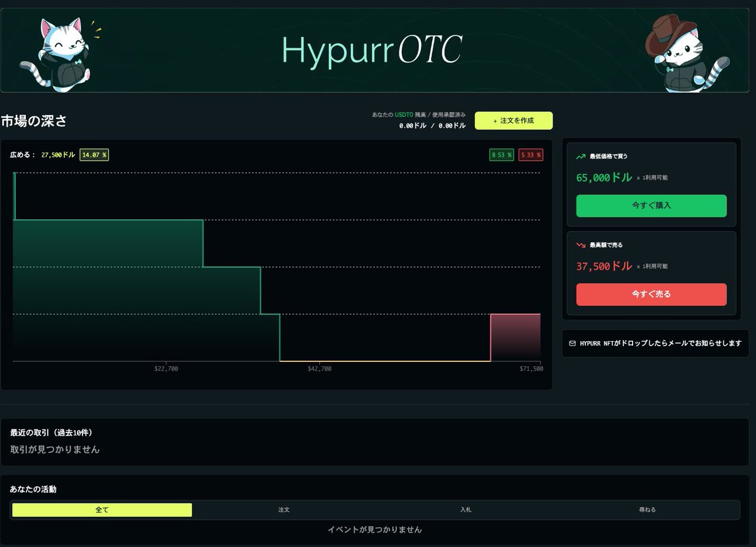Click the S 33 % red badge
This screenshot has width=756, height=547.
[531, 155]
